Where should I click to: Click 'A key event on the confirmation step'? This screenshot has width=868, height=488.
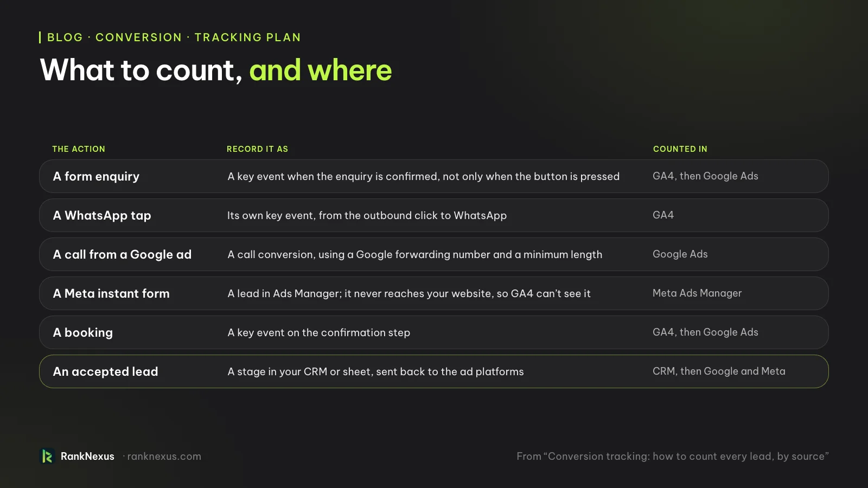318,333
